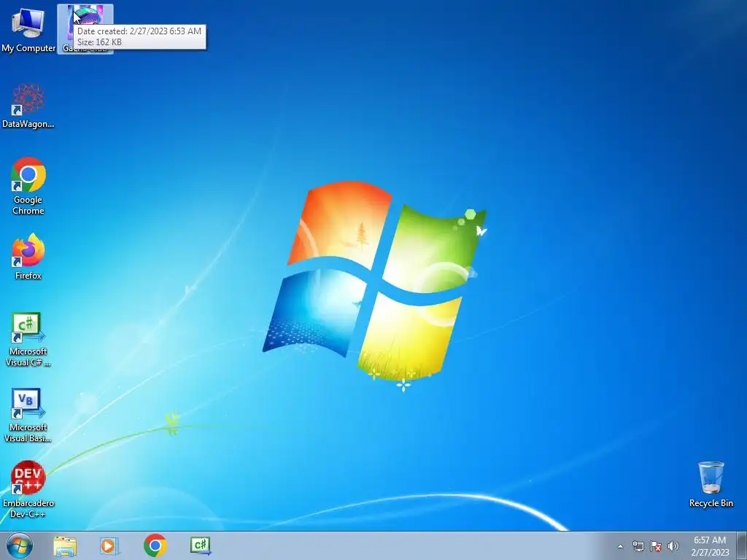Open Windows Explorer from taskbar

pyautogui.click(x=65, y=545)
